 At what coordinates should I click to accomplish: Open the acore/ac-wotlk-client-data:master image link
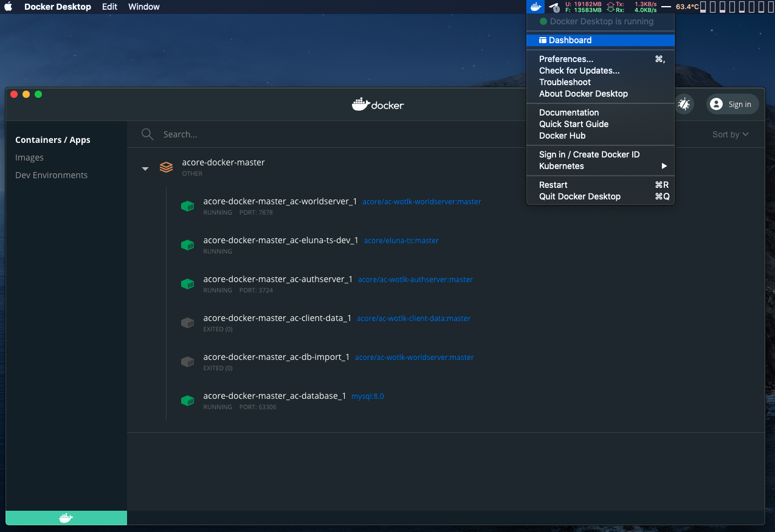413,319
